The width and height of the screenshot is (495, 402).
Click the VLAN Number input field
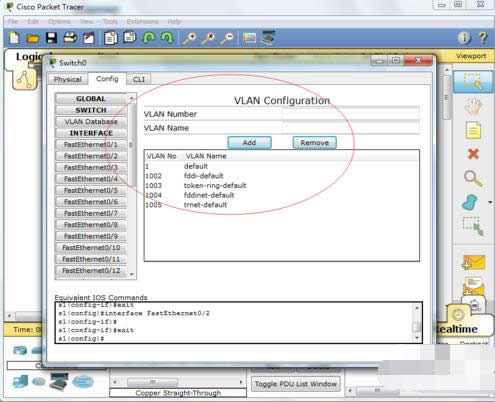point(351,114)
